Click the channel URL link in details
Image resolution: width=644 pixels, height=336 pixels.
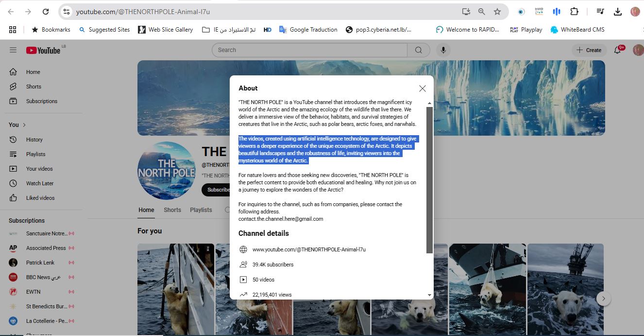(x=309, y=249)
